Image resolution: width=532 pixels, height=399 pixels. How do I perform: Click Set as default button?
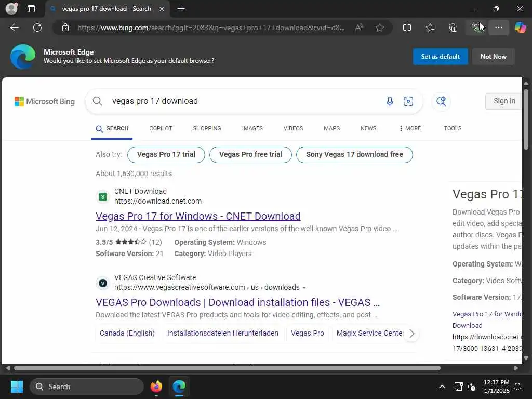(440, 57)
